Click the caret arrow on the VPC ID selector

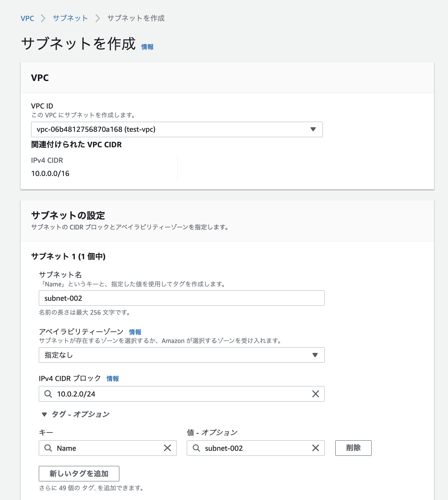(x=313, y=129)
